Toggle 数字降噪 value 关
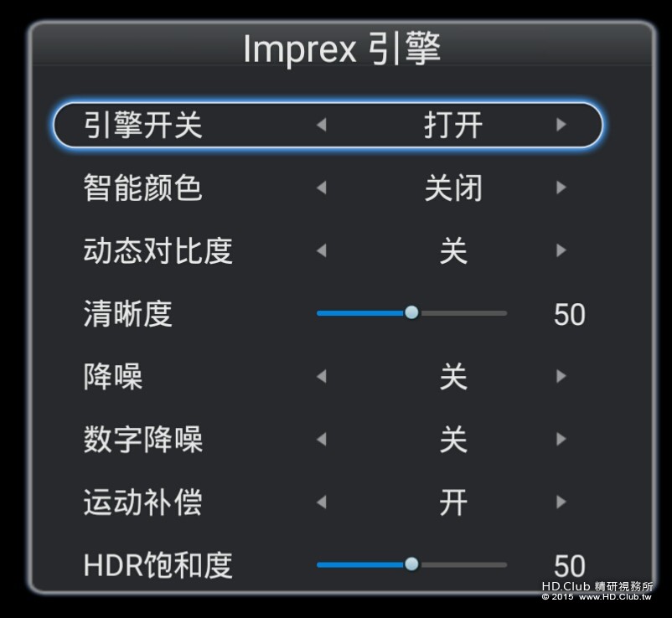The height and width of the screenshot is (618, 672). tap(452, 439)
